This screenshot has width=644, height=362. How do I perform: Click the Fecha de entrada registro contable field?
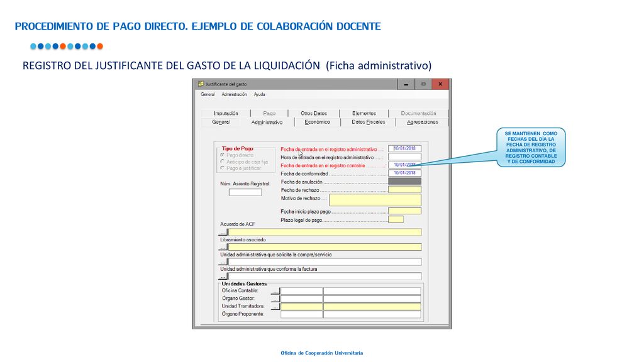(x=404, y=165)
